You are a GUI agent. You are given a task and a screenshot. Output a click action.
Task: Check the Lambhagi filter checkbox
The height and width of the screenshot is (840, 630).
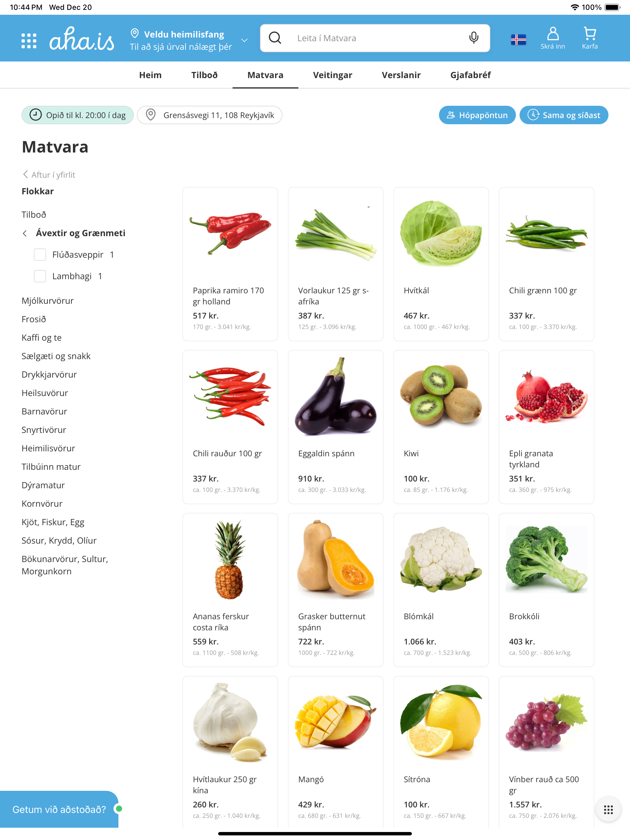[40, 276]
